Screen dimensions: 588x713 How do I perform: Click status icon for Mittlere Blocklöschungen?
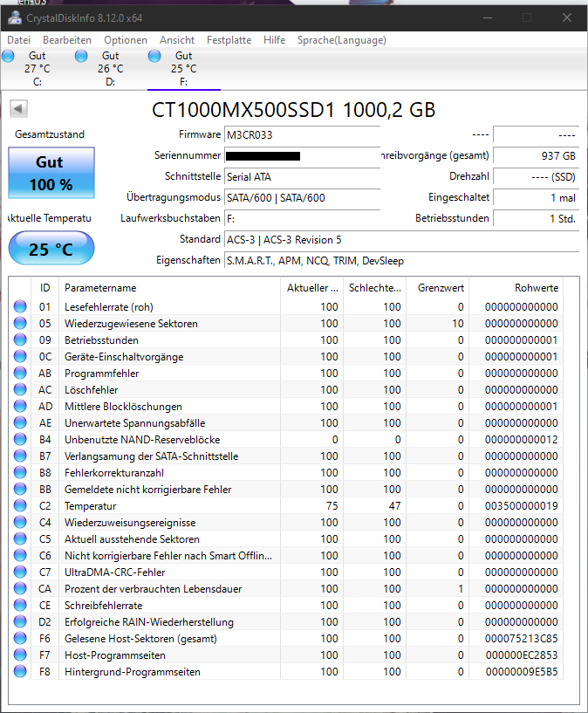(20, 406)
